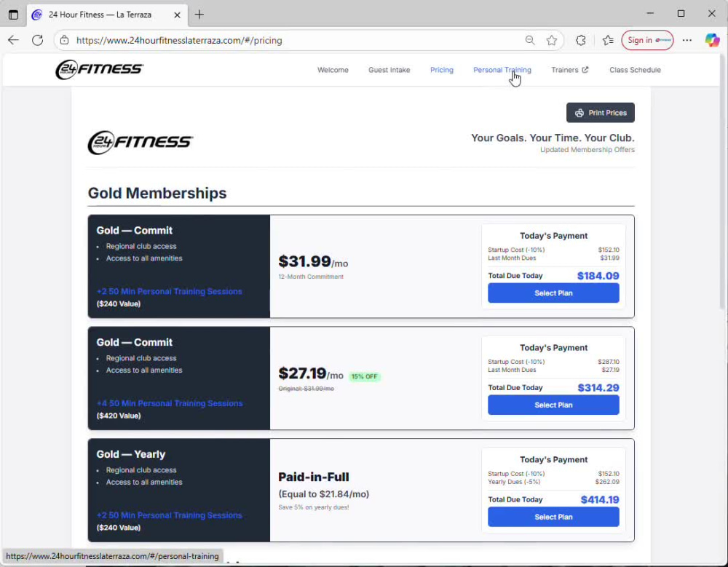The width and height of the screenshot is (728, 567).
Task: Click 'Updated Membership Offers' text
Action: (x=587, y=149)
